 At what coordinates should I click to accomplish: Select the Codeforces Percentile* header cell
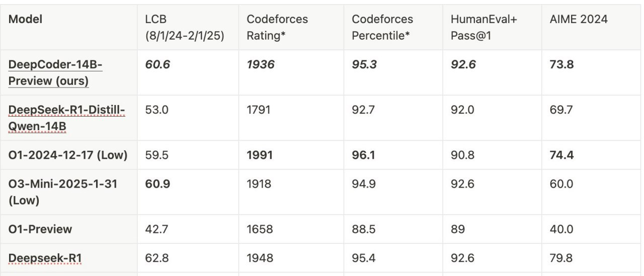point(382,27)
